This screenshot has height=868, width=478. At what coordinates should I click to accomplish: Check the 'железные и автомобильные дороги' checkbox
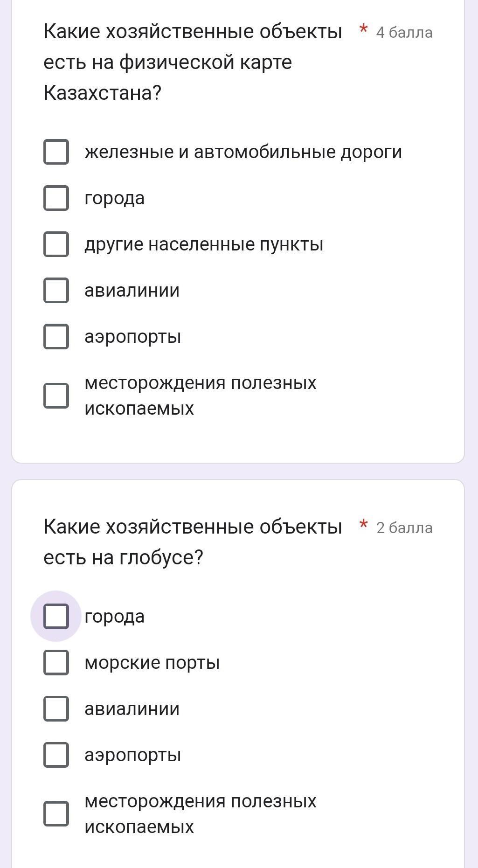click(56, 152)
